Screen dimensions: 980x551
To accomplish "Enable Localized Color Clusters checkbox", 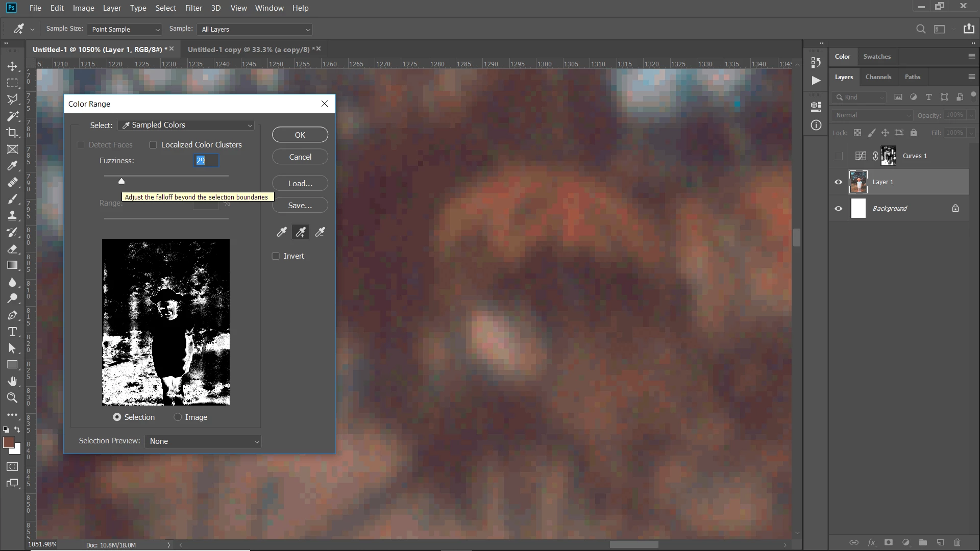I will pyautogui.click(x=153, y=145).
